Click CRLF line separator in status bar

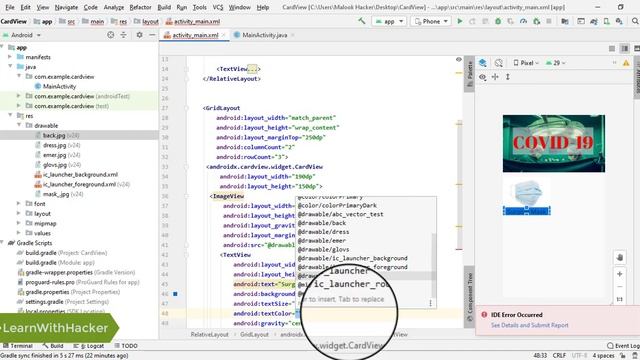pos(559,356)
